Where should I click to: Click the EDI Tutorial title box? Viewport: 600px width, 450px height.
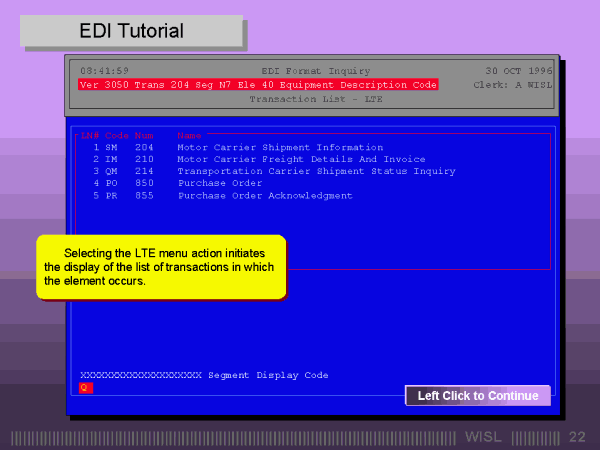132,32
